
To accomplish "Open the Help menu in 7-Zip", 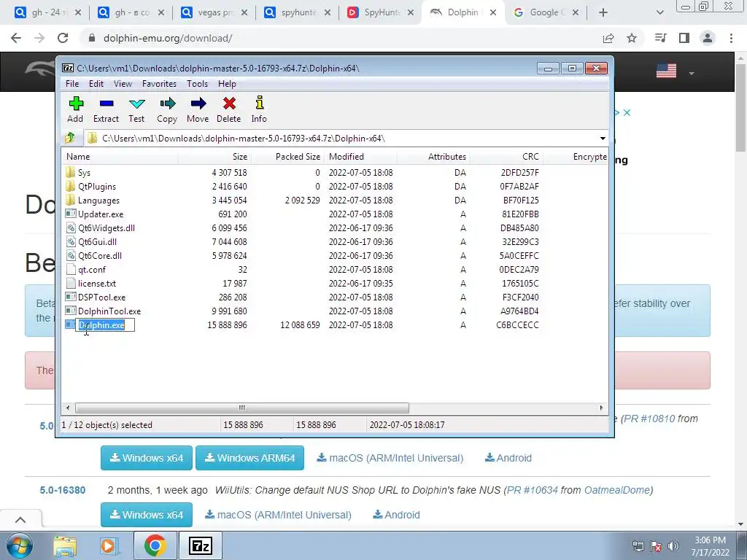I will 228,84.
